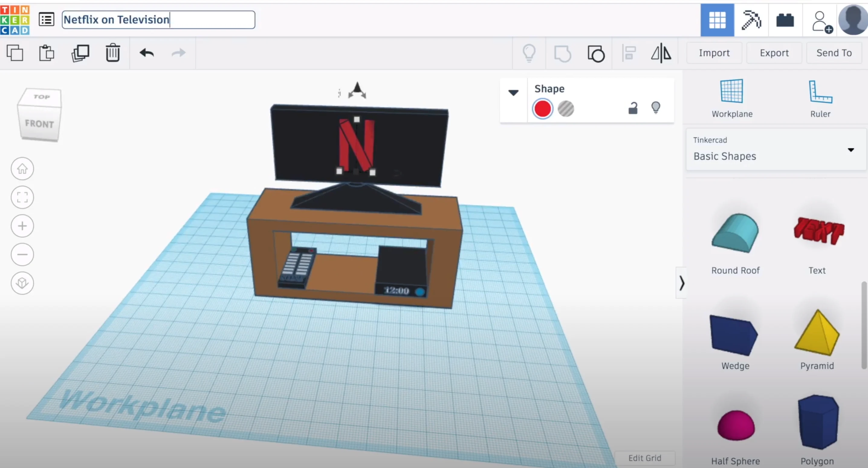Screen dimensions: 868x468
Task: Select the remote control shape on shelf
Action: coord(296,268)
